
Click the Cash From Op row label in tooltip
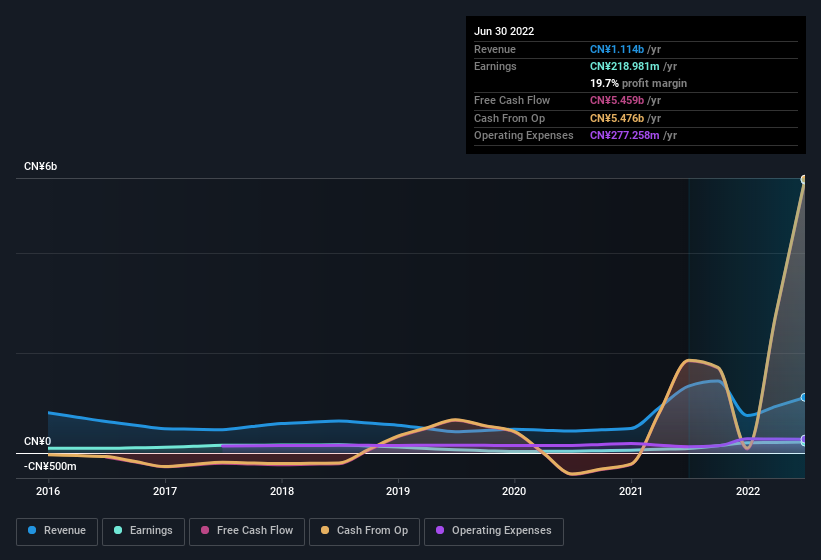[509, 118]
